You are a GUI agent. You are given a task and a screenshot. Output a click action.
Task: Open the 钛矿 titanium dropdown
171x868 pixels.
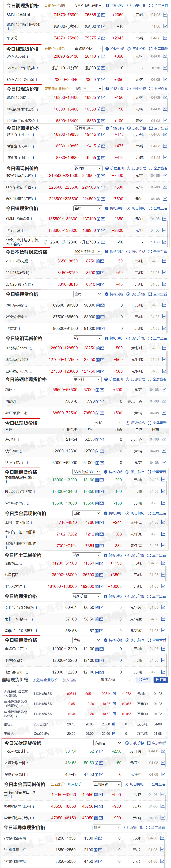(108, 423)
